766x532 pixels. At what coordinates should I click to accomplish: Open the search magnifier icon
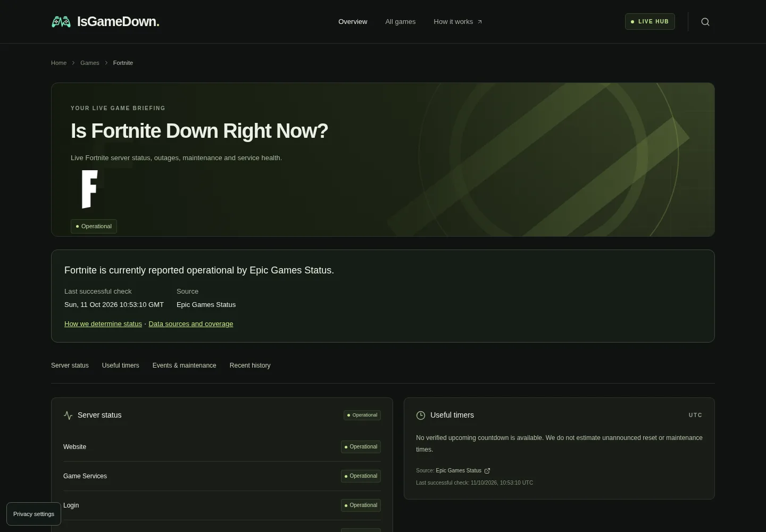(705, 22)
